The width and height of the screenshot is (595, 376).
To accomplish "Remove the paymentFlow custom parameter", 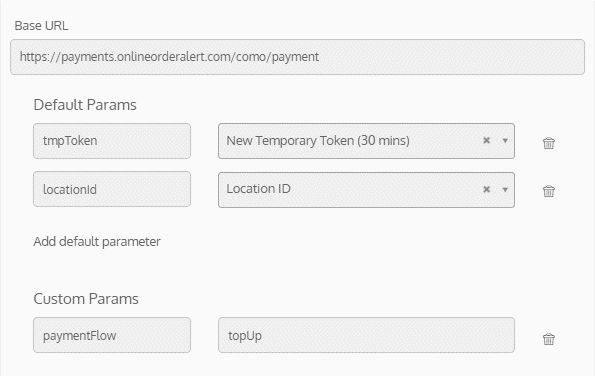I will tap(549, 339).
